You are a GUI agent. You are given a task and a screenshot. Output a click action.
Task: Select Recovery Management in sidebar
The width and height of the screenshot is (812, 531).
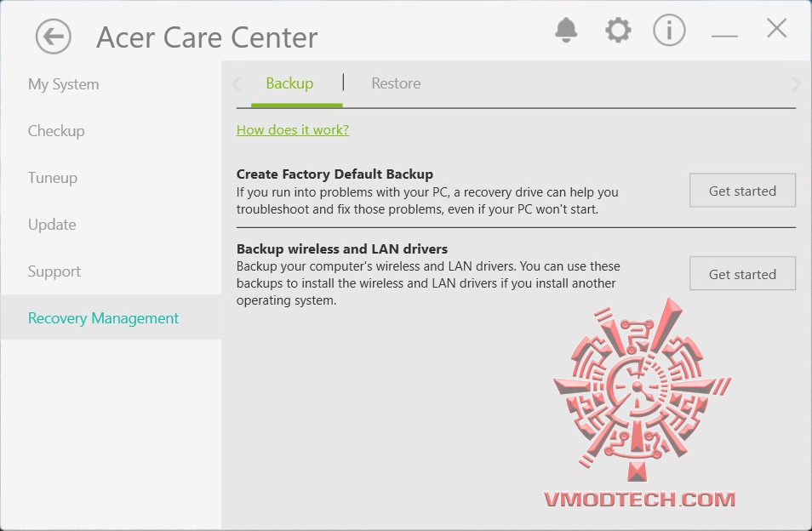pyautogui.click(x=104, y=318)
